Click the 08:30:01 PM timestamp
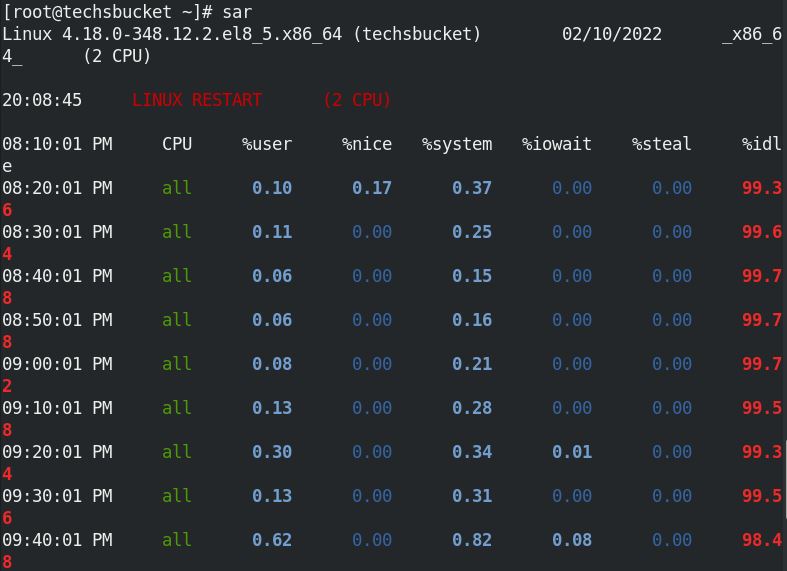This screenshot has height=571, width=787. (x=57, y=232)
